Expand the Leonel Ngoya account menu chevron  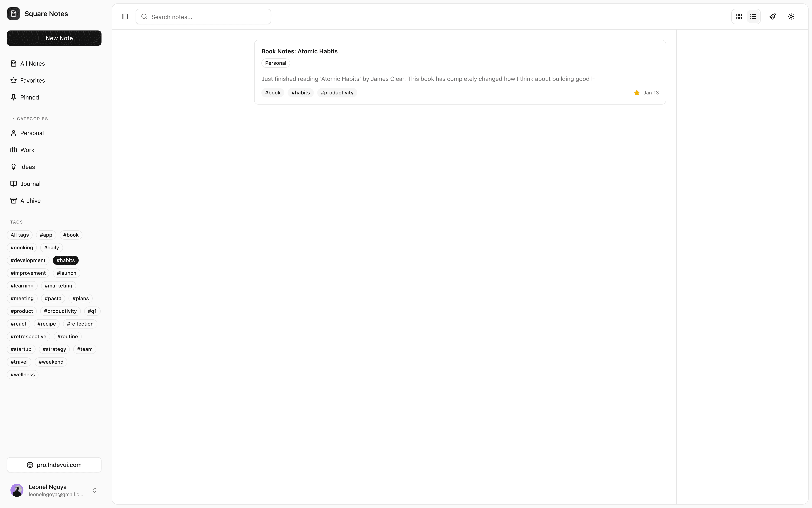pos(95,491)
